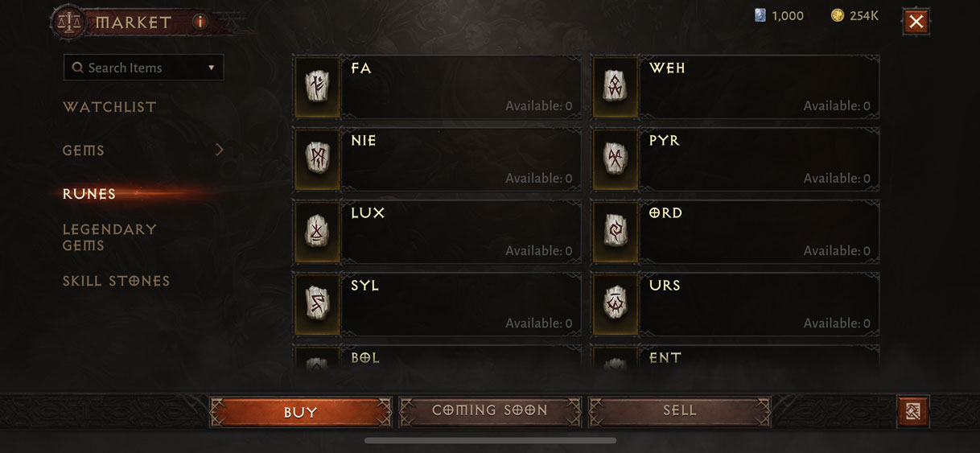Select the WEH rune icon
The width and height of the screenshot is (980, 453).
point(615,87)
